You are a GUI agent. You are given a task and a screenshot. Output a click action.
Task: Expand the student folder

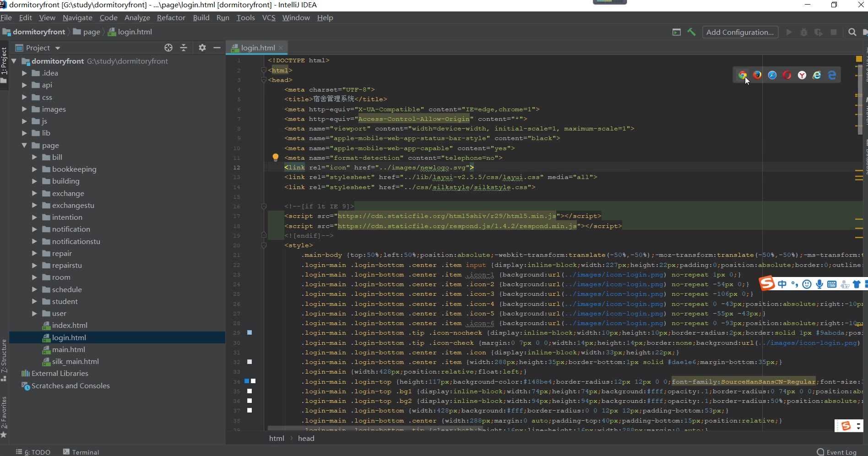[x=34, y=301]
